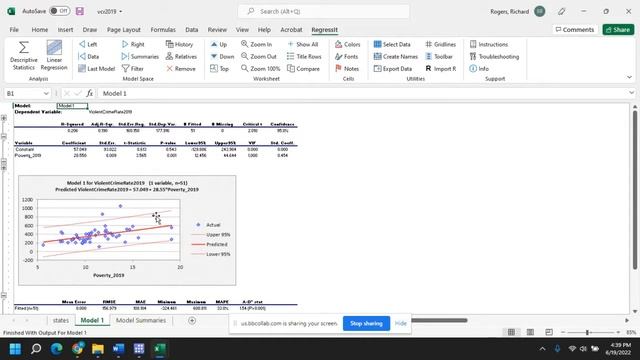Open the RegressIt ribbon tab
This screenshot has width=640, height=360.
coord(324,29)
